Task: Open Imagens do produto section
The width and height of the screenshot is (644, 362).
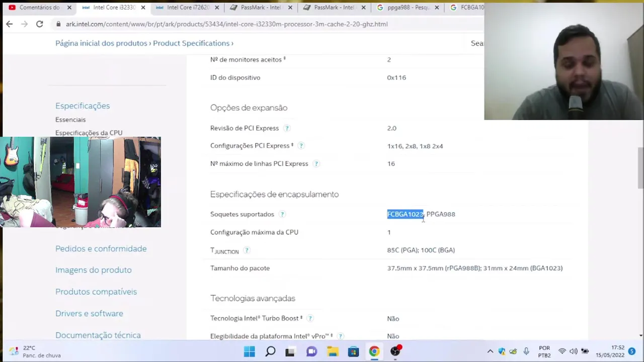Action: (94, 270)
